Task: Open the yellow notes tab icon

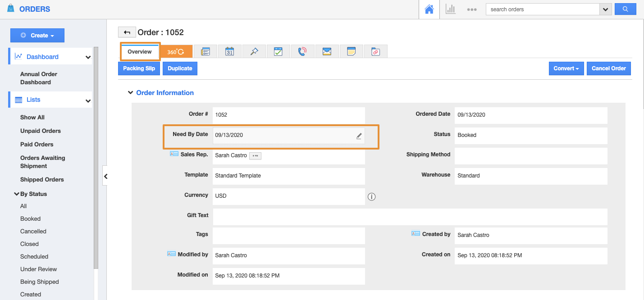Action: pyautogui.click(x=352, y=52)
